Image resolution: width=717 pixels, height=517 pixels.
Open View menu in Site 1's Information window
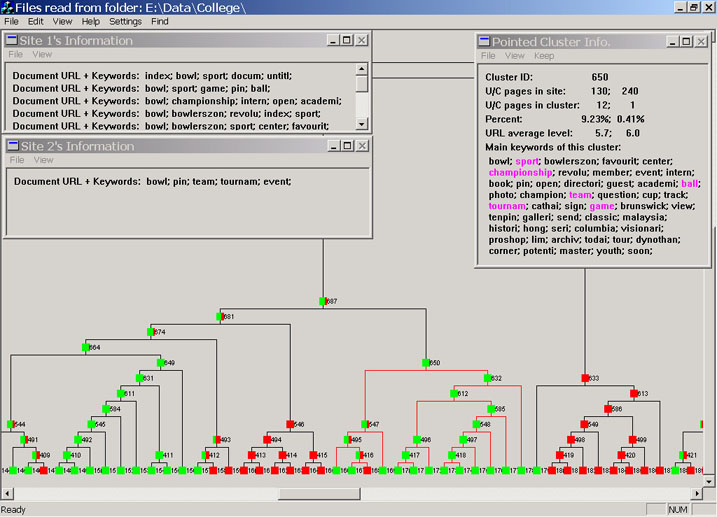[42, 54]
